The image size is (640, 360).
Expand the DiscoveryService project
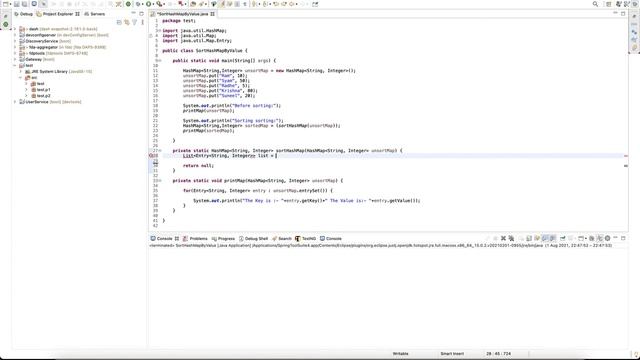[x=15, y=41]
